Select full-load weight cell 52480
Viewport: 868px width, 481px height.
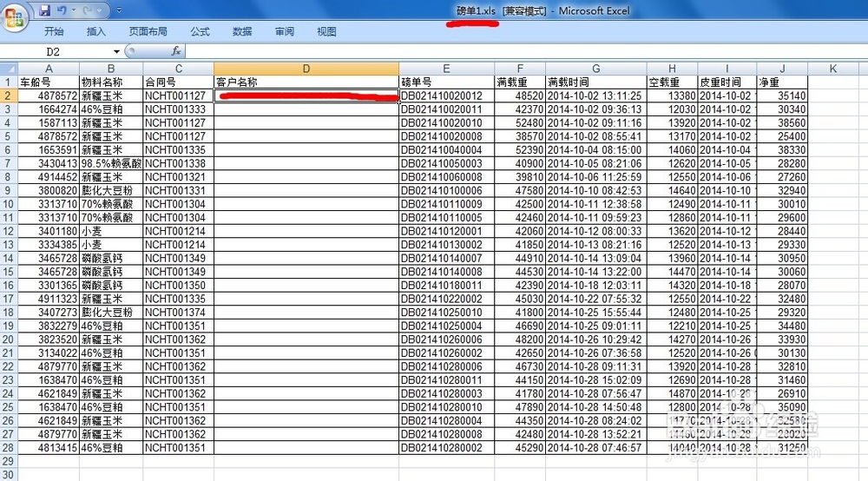pos(520,123)
